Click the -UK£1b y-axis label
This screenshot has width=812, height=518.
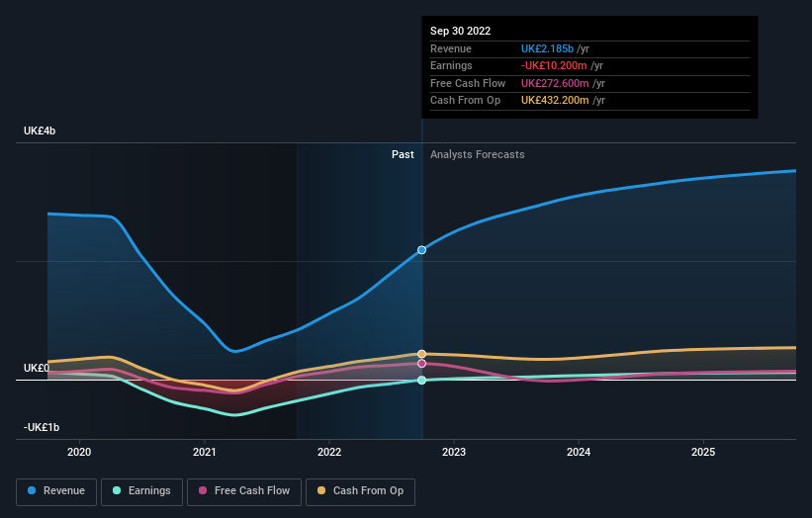pyautogui.click(x=42, y=427)
